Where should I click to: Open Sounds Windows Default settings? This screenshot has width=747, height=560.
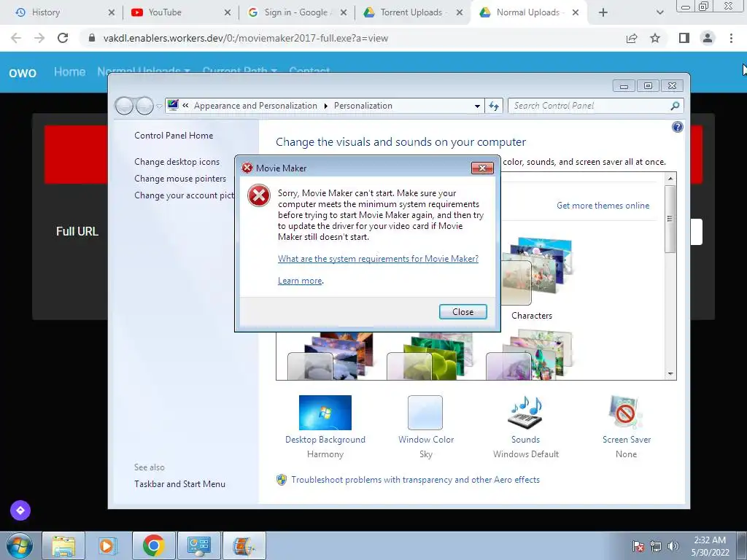pyautogui.click(x=525, y=413)
